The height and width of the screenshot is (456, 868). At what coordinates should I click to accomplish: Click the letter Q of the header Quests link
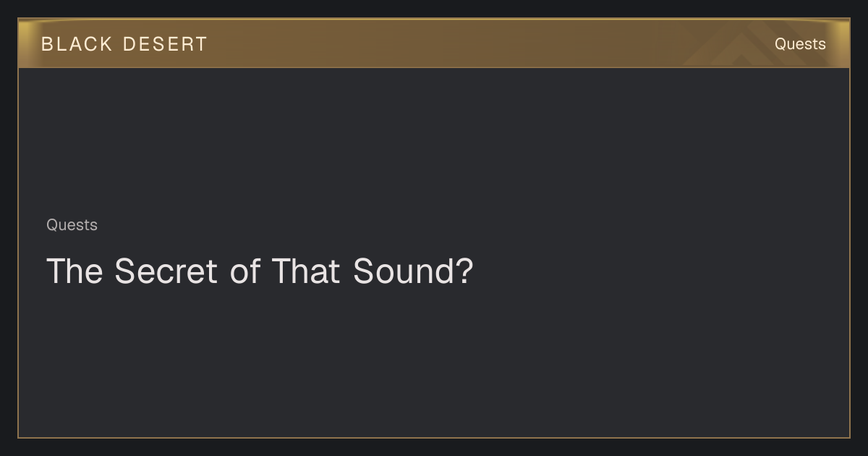781,44
